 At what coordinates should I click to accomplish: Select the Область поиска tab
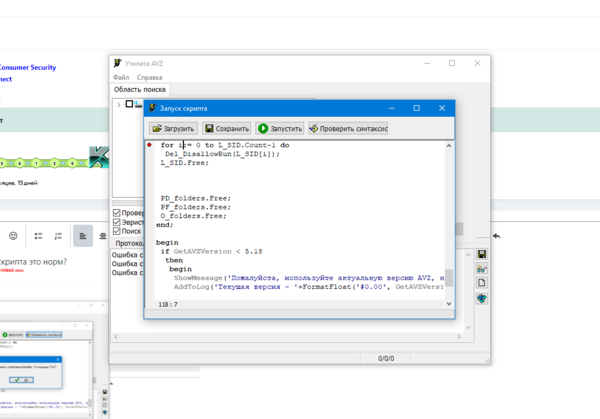click(x=140, y=90)
